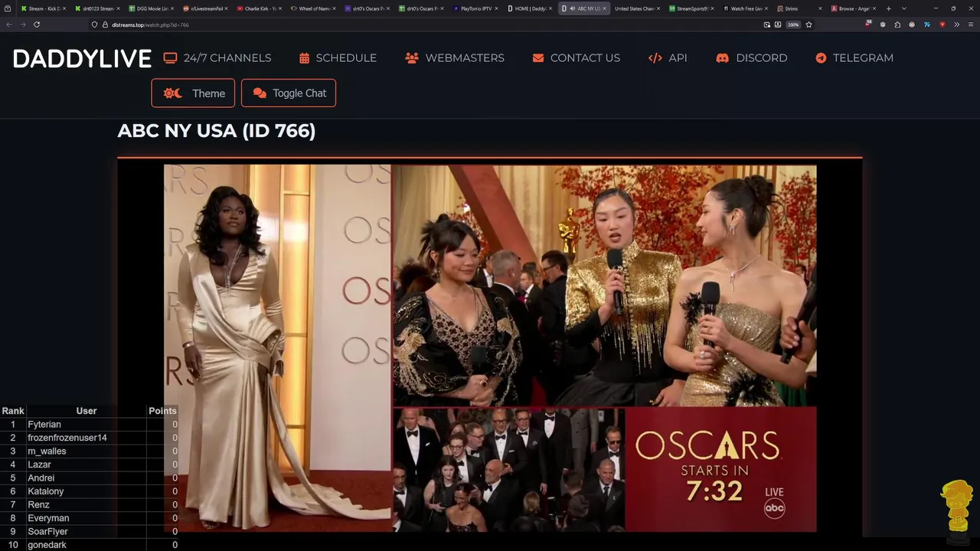The image size is (980, 551).
Task: Click the site security padlock icon
Action: (x=105, y=24)
